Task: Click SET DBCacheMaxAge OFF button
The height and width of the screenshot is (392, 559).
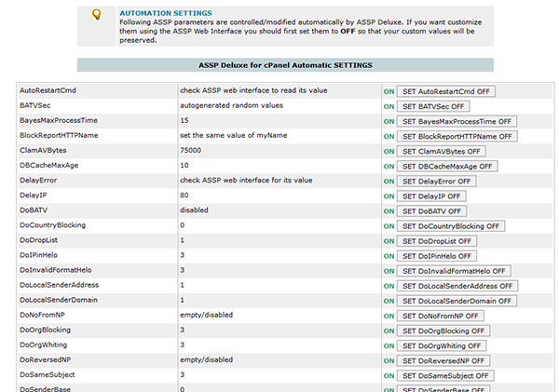Action: click(x=447, y=167)
